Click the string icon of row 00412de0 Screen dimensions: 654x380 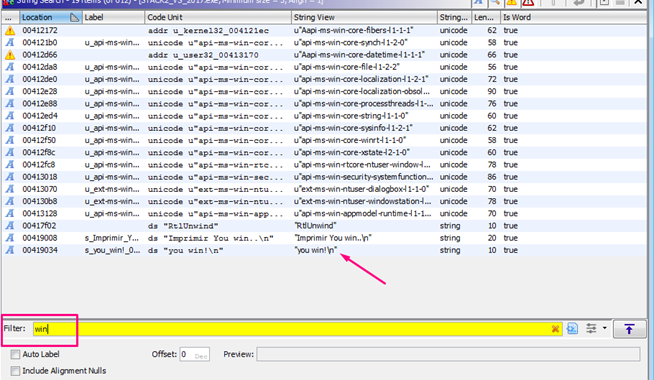click(x=10, y=79)
